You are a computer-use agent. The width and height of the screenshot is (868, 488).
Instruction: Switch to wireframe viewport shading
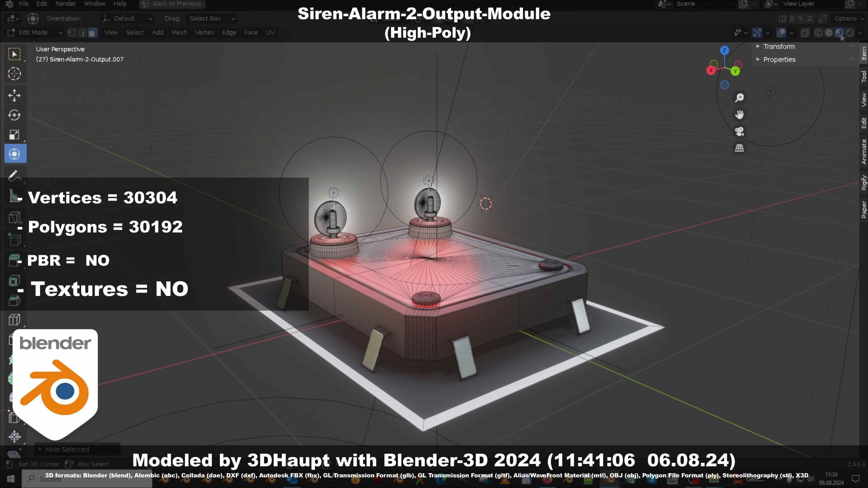coord(818,33)
